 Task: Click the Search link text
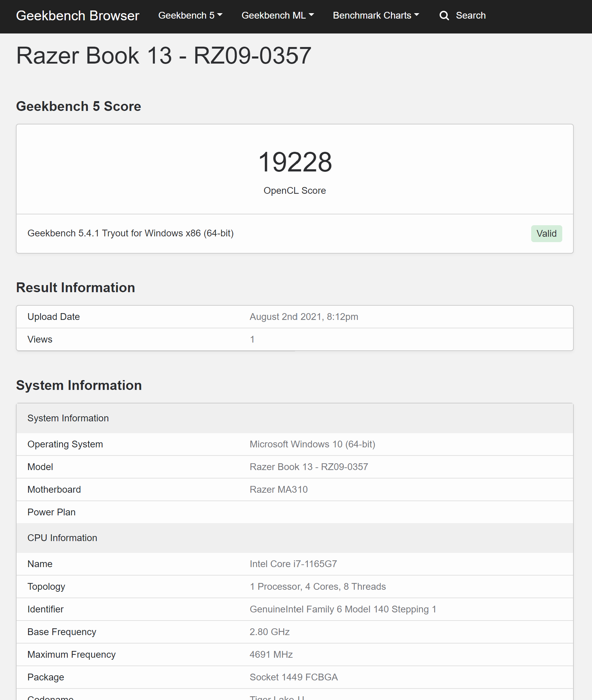[470, 16]
